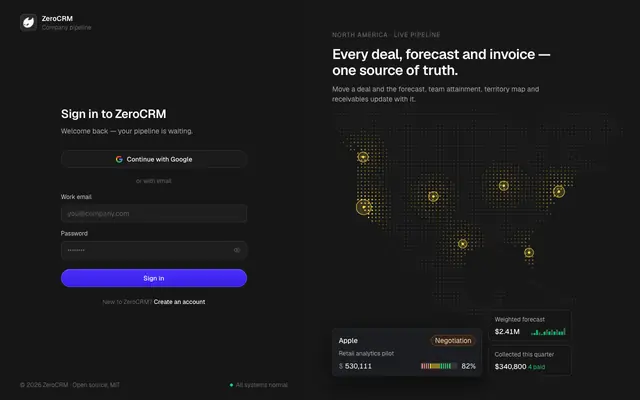This screenshot has height=400, width=640.
Task: Click the '$2.41M' forecast value
Action: 507,331
